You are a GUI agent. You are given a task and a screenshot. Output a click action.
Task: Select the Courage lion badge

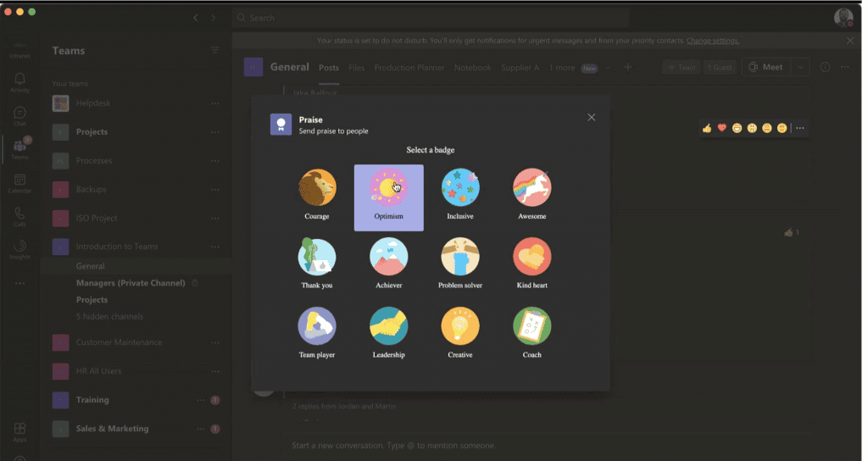(316, 188)
